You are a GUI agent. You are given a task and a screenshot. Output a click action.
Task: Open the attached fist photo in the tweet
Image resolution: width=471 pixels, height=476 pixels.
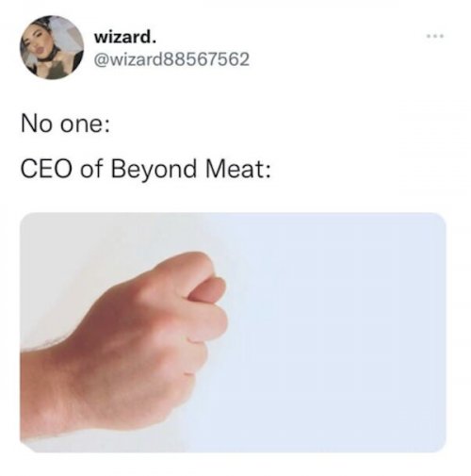coord(233,333)
